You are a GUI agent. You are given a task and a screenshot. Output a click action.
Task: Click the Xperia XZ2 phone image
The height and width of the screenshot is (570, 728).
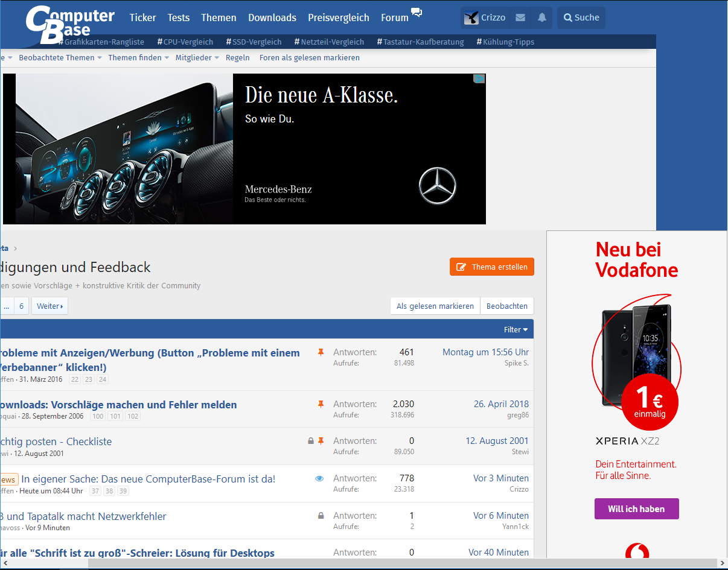(x=637, y=356)
